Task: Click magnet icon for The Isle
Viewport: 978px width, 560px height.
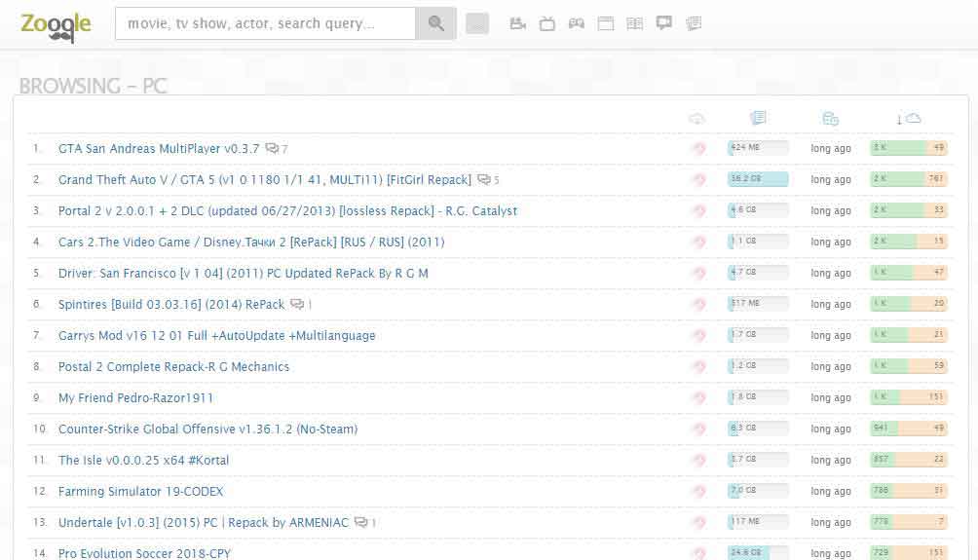Action: (699, 461)
